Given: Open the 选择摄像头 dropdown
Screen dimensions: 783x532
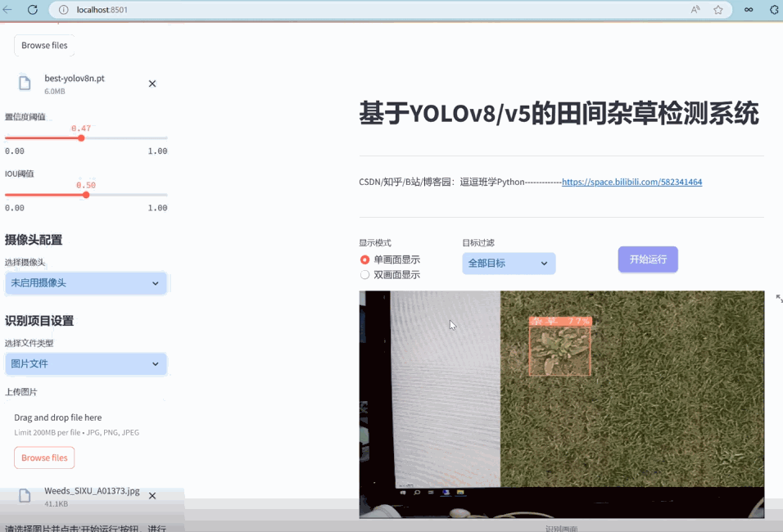Looking at the screenshot, I should point(85,282).
